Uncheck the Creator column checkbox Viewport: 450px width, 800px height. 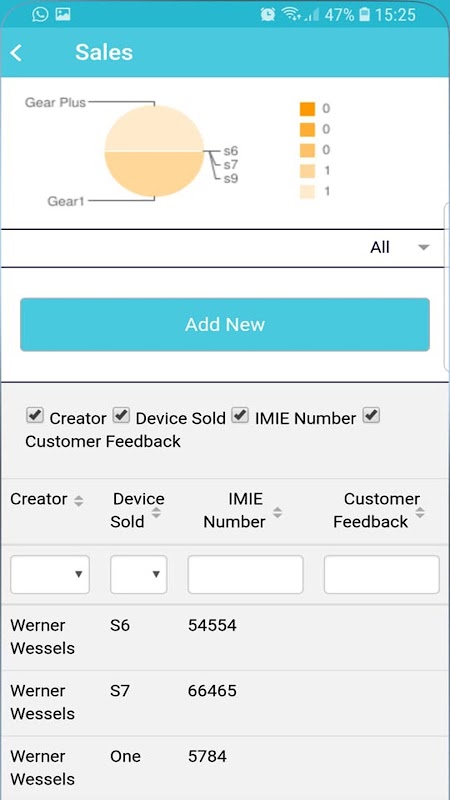35,415
